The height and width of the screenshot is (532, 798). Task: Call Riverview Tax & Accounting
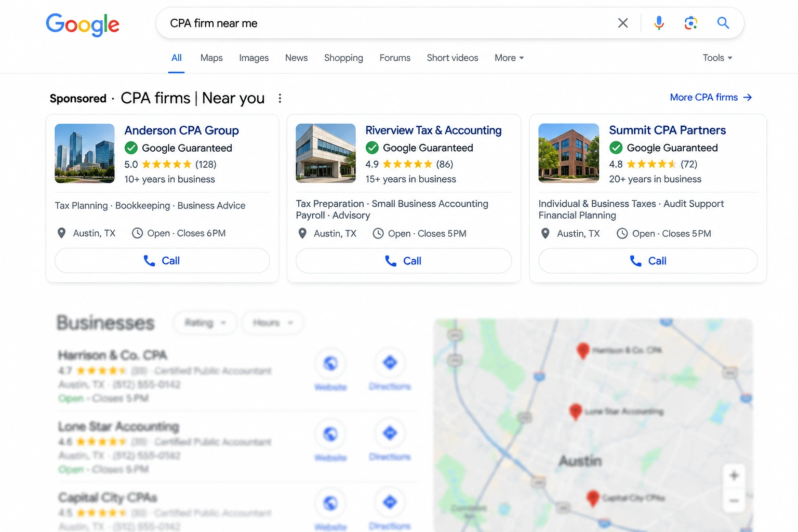(x=404, y=261)
